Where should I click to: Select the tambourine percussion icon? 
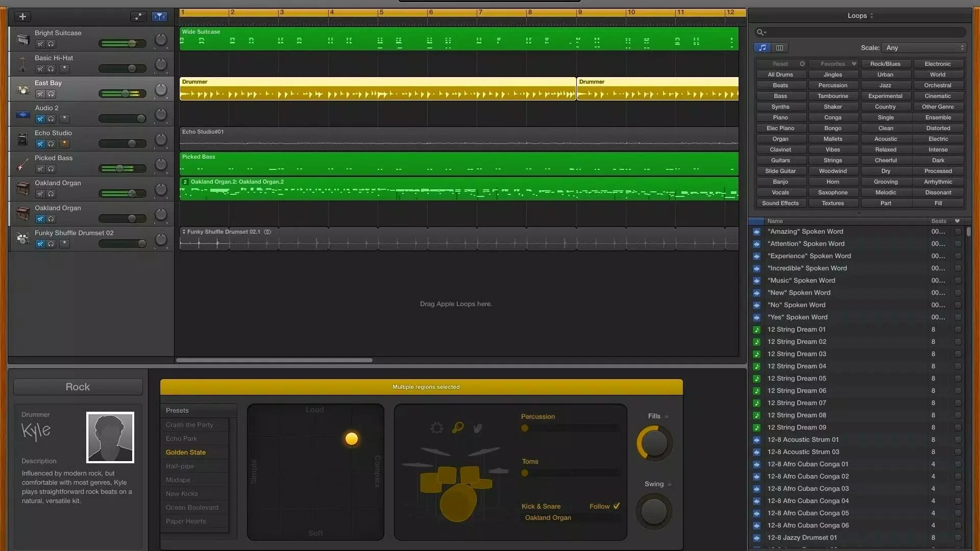(x=436, y=428)
